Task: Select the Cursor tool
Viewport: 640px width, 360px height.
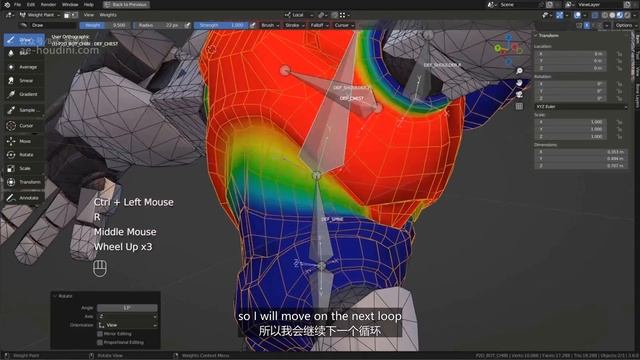Action: pyautogui.click(x=24, y=126)
